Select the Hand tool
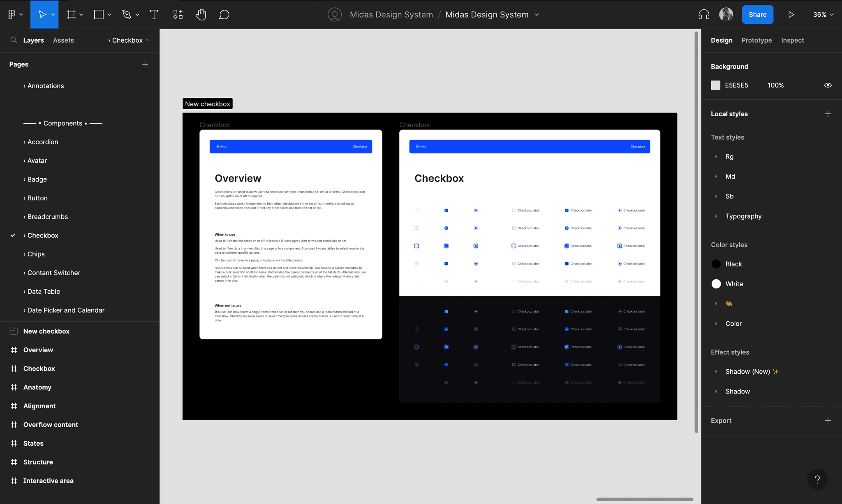 tap(201, 15)
